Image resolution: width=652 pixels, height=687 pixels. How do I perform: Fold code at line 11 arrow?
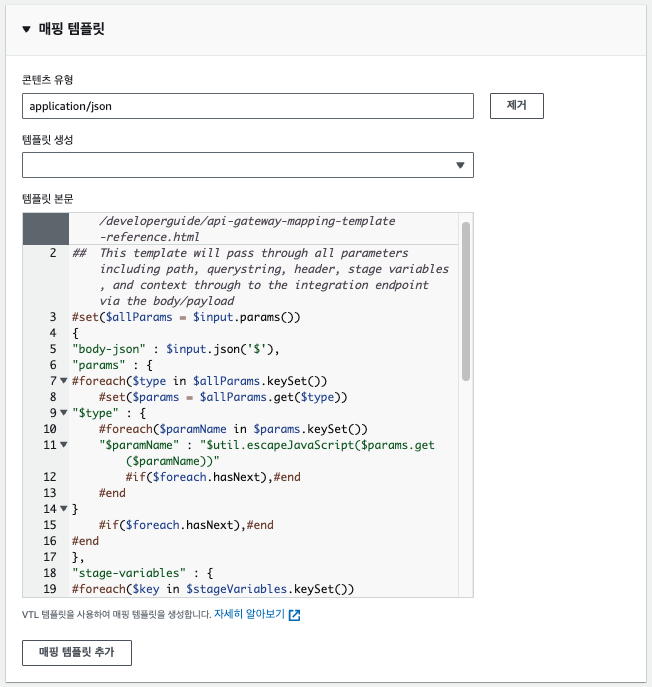(x=64, y=445)
